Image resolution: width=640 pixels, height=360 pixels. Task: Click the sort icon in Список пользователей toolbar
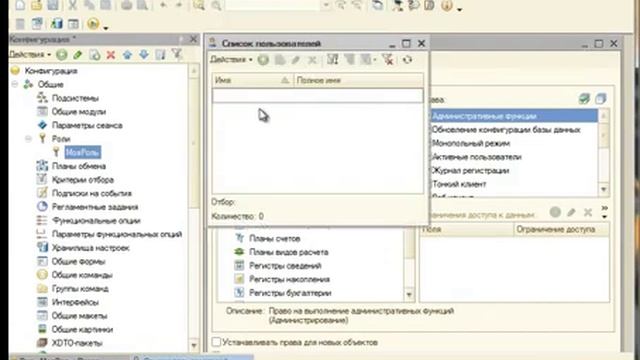tap(332, 60)
